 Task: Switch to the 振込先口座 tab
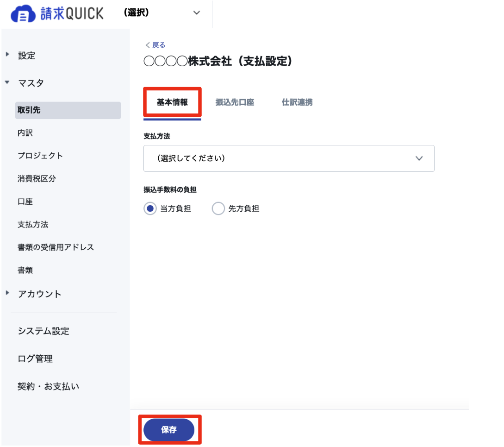[235, 102]
